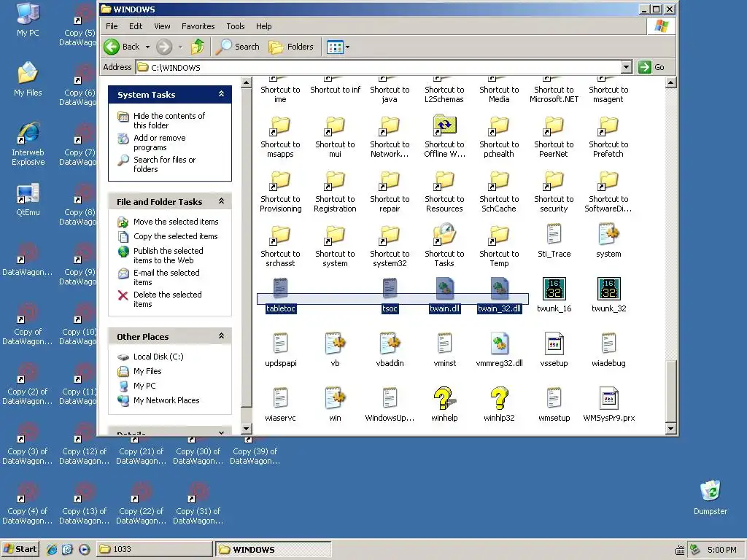Click Delete the selected items link
This screenshot has height=560, width=747.
[167, 299]
